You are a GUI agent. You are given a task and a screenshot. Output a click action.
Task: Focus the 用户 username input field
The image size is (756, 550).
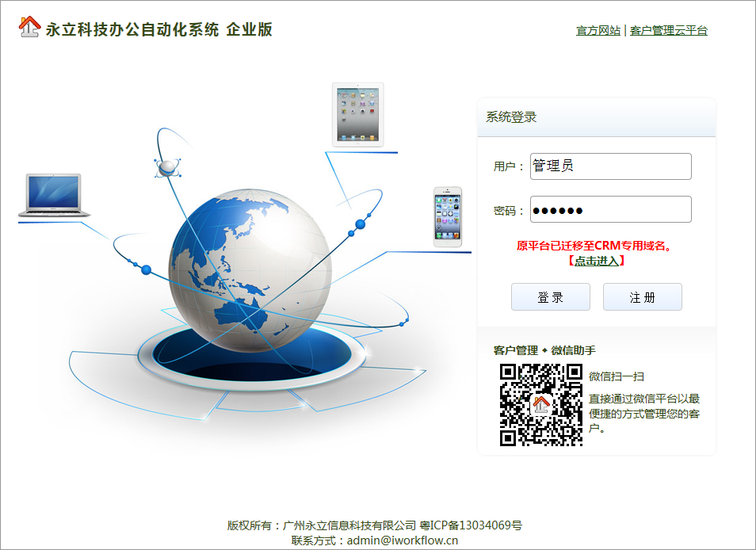coord(611,166)
